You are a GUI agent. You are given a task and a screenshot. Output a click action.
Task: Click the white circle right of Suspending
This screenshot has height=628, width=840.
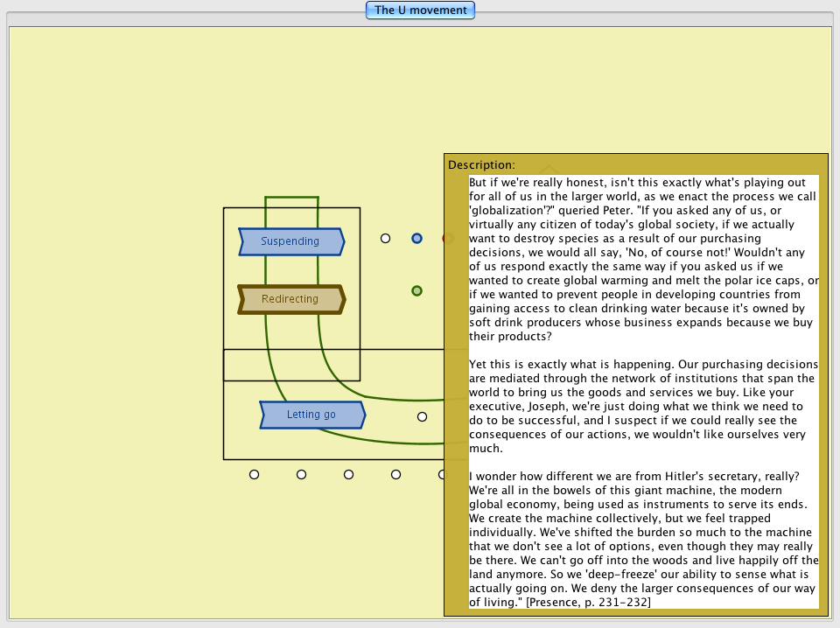click(385, 238)
